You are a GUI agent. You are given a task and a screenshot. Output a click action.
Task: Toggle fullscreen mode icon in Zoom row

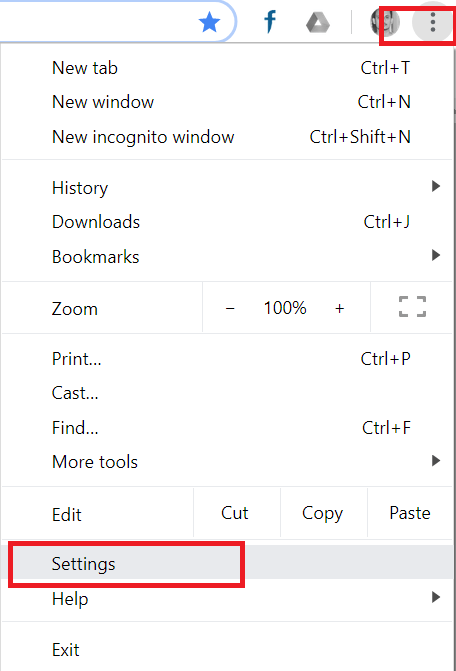tap(412, 306)
